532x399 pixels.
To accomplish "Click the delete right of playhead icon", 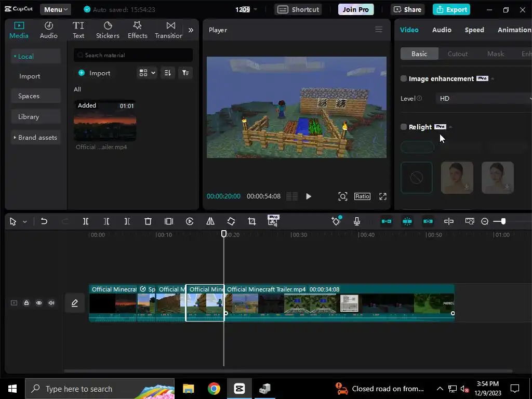I will point(127,221).
